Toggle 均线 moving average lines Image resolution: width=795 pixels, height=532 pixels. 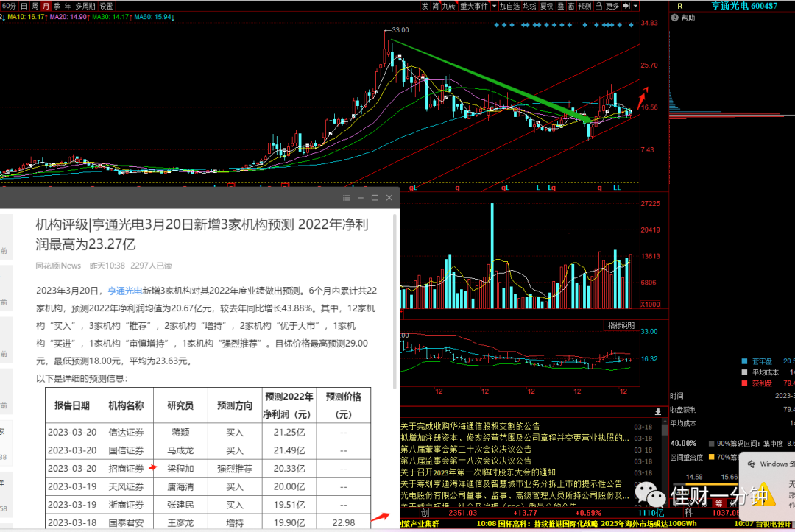click(529, 6)
